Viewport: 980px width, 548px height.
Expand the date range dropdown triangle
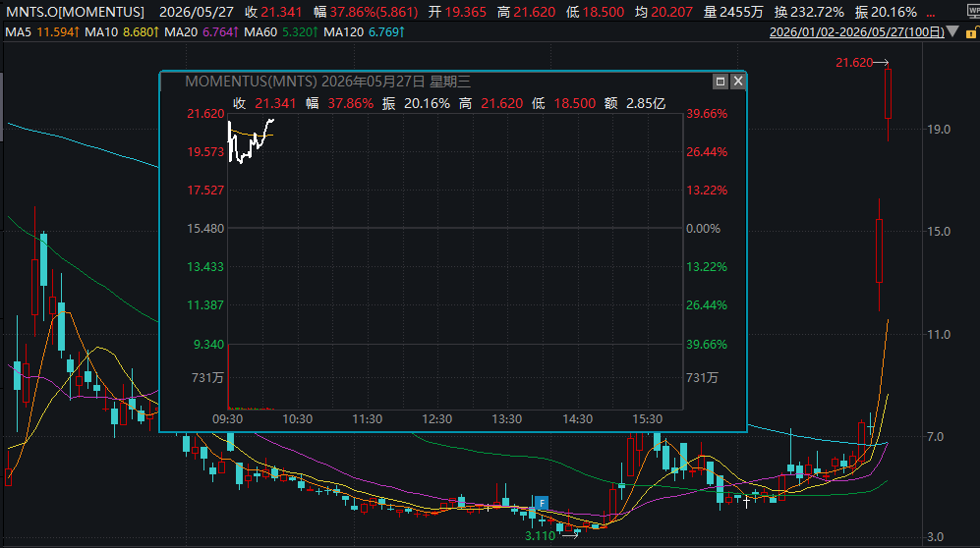[x=952, y=31]
